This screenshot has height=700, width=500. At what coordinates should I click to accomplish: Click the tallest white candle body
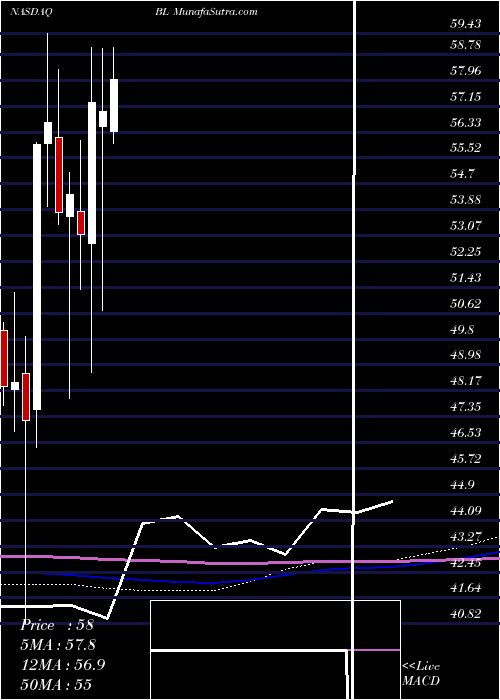(37, 277)
